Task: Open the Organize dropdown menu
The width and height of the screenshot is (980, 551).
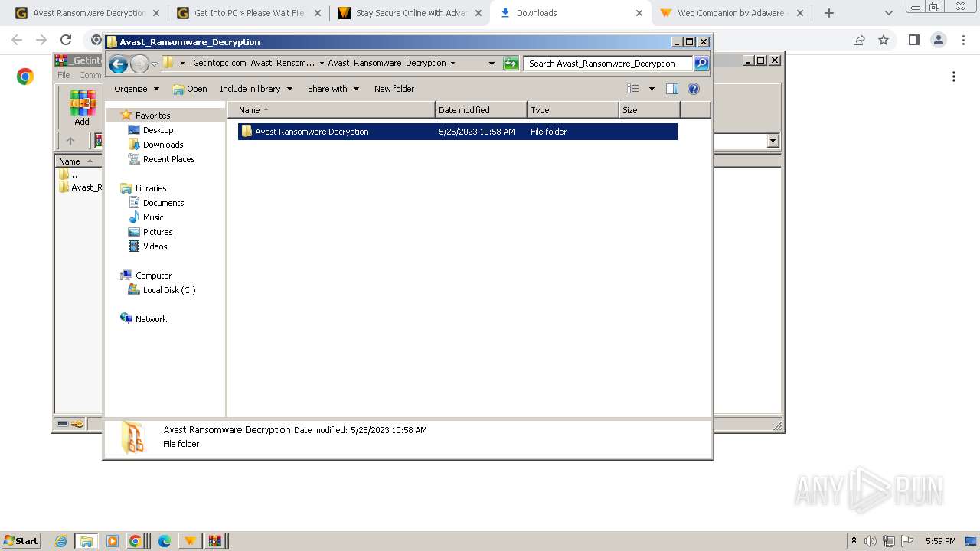Action: pos(136,89)
